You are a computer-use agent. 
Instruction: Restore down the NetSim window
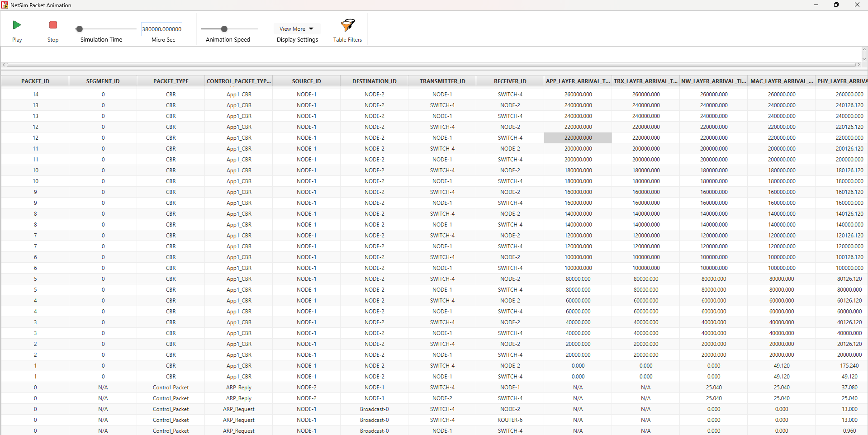pos(836,5)
